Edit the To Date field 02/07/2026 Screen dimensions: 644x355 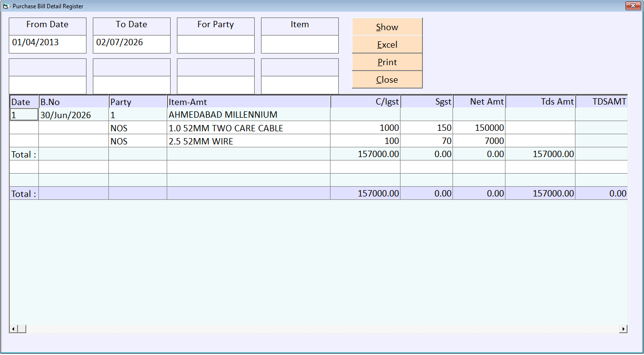(x=132, y=44)
